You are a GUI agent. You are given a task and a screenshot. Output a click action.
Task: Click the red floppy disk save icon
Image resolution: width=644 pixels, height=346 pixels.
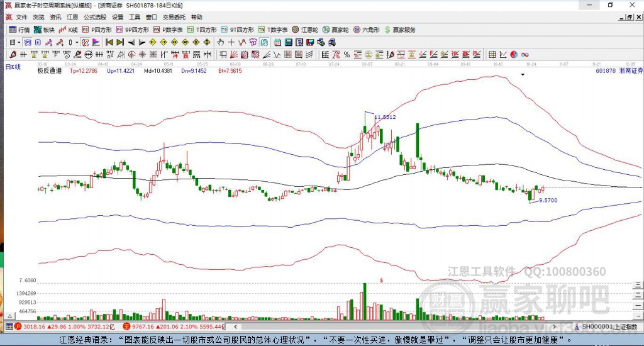pos(310,42)
